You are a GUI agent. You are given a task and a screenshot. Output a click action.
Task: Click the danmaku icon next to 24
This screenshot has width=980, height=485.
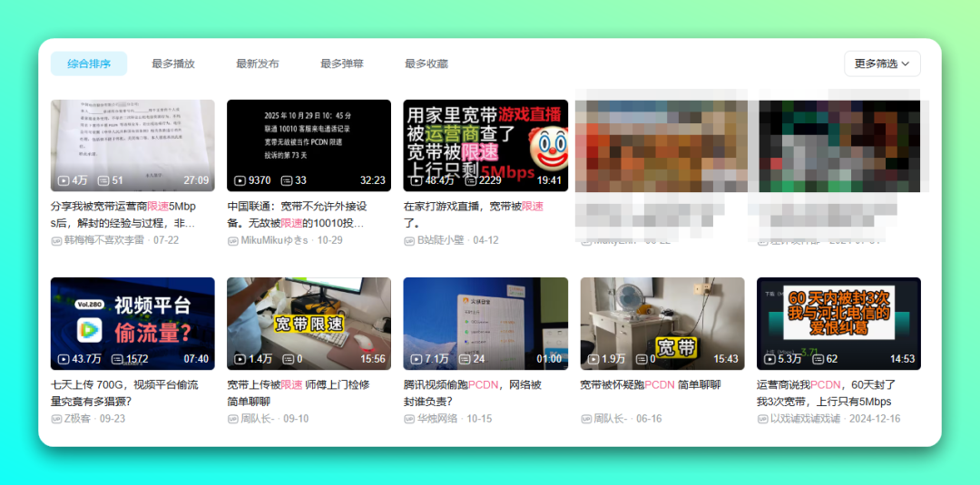coord(464,359)
